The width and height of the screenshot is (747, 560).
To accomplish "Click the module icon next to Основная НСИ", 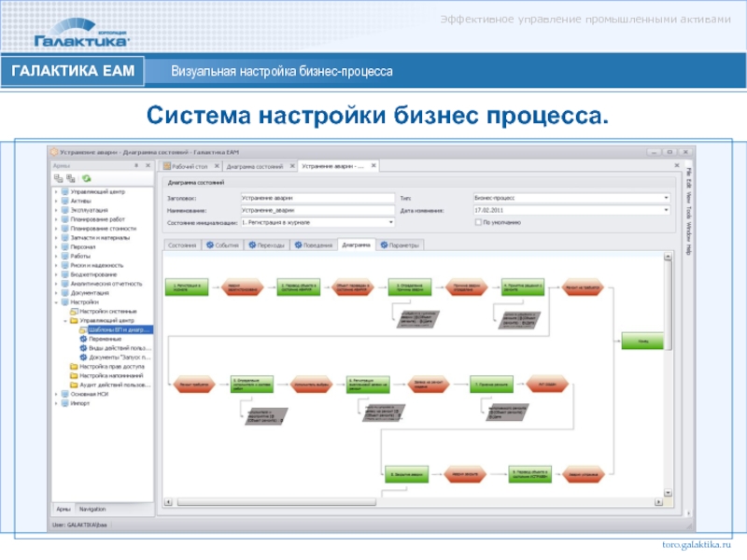I will 65,394.
